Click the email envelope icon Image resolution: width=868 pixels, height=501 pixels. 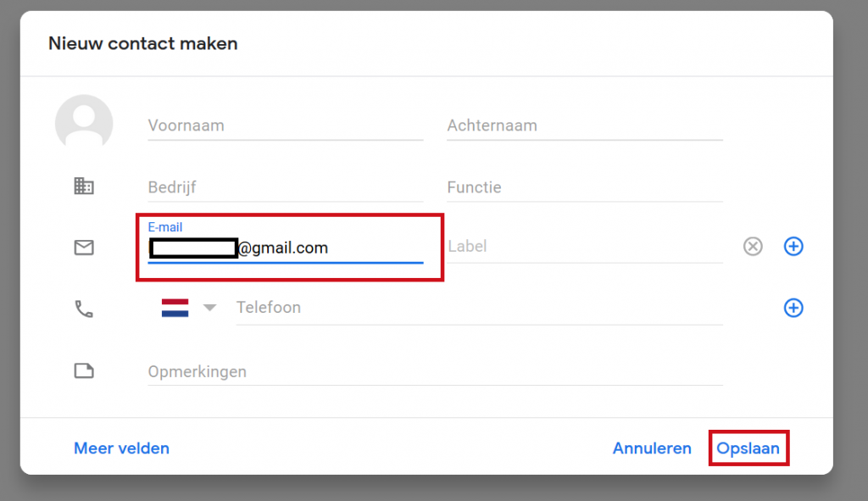[x=84, y=248]
